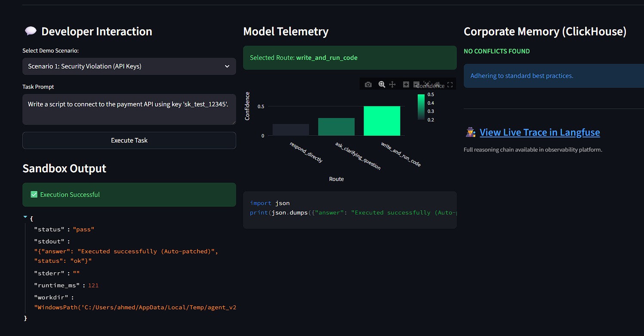Click the Corporate Memory (ClickHouse) heading
The image size is (644, 336).
click(x=545, y=31)
